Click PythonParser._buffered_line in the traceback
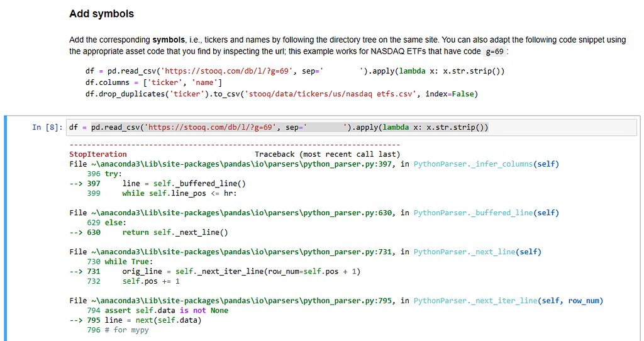 (486, 213)
